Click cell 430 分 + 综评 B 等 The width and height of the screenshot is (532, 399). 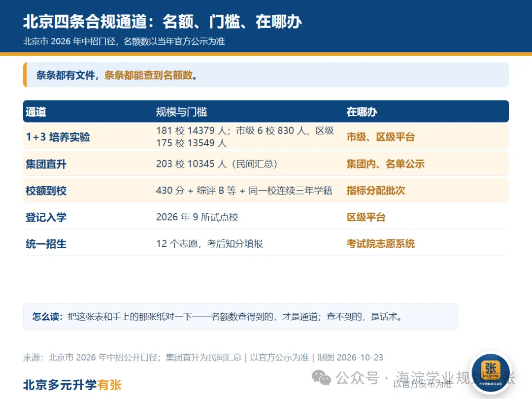click(x=244, y=190)
